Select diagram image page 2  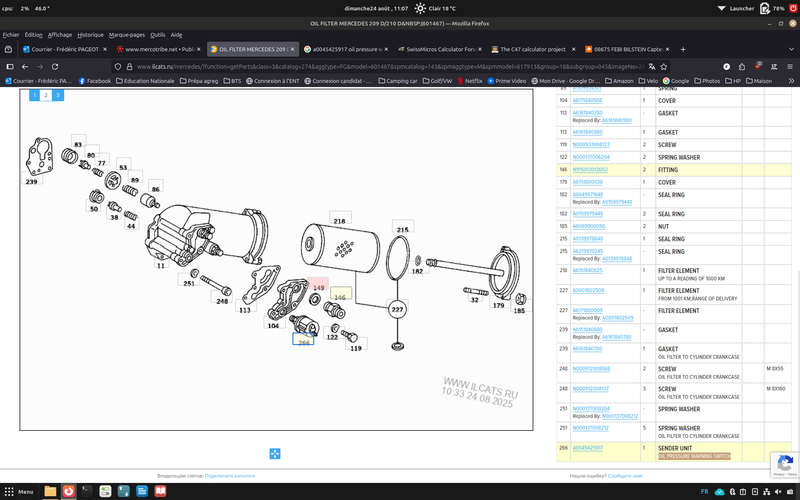[x=46, y=95]
